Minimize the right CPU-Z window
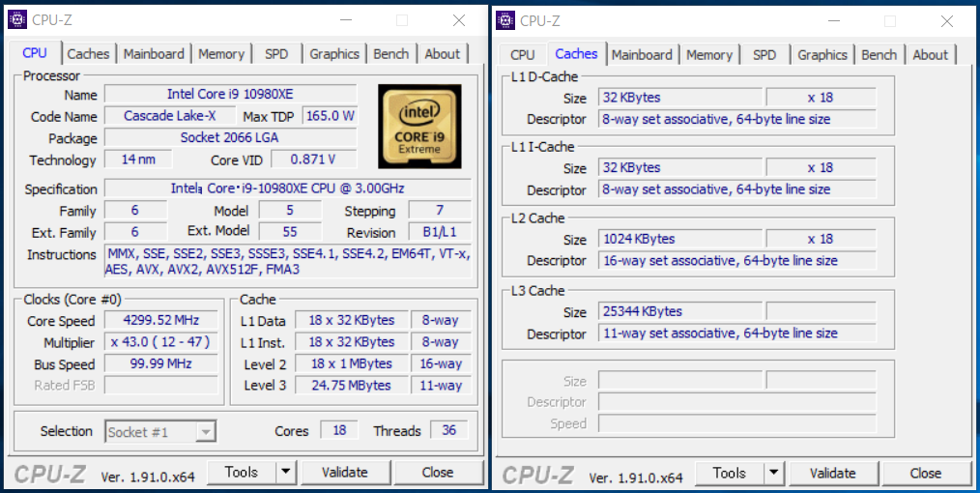The height and width of the screenshot is (493, 980). coord(834,20)
